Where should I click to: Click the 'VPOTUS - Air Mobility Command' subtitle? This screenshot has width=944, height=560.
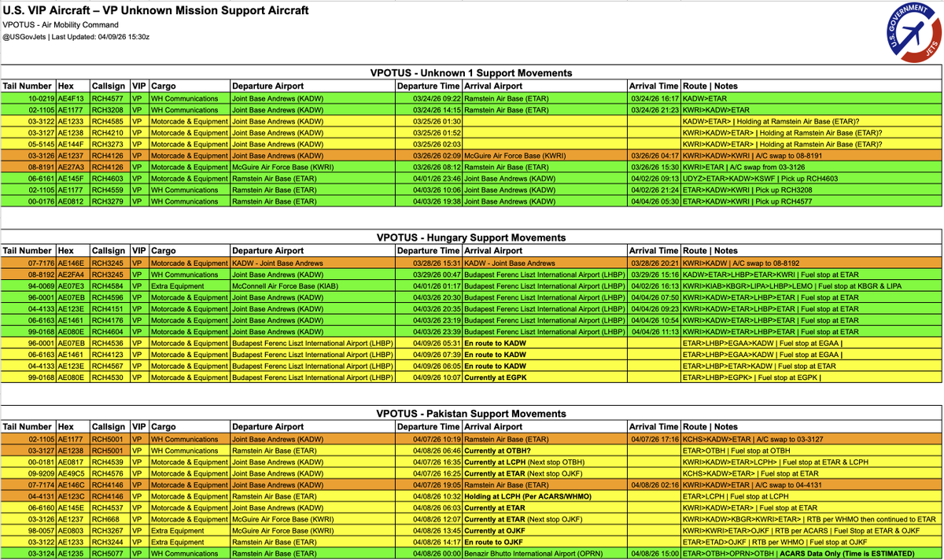pos(61,24)
